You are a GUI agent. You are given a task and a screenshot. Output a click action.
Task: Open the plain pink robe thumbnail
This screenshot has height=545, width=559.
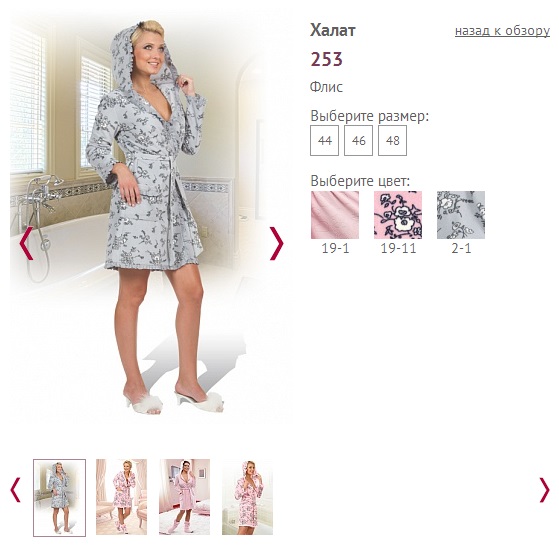tap(184, 497)
